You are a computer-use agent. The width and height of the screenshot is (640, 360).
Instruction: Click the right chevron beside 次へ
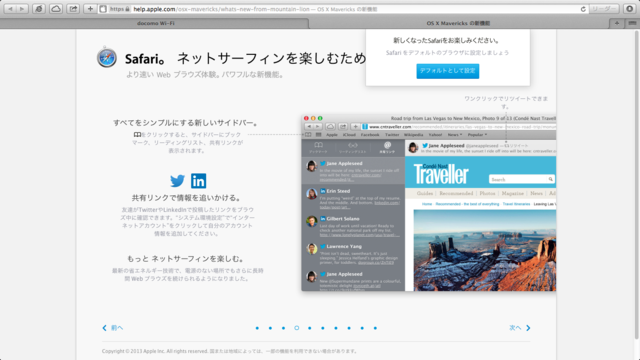pos(528,328)
